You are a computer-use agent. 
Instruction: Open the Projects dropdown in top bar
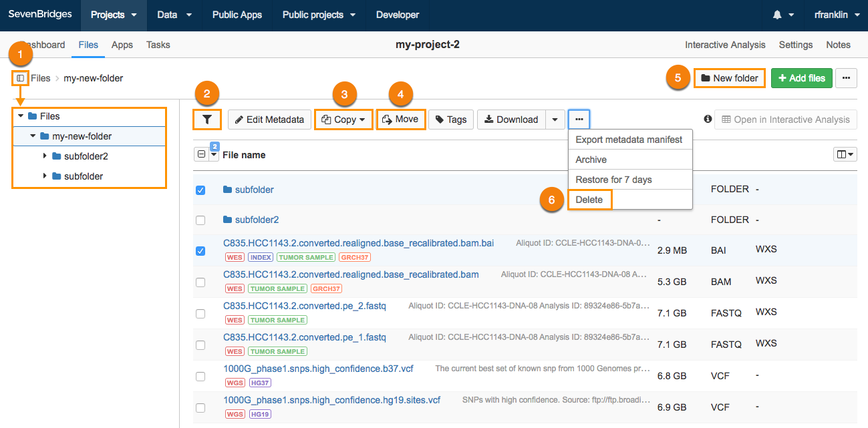tap(114, 15)
